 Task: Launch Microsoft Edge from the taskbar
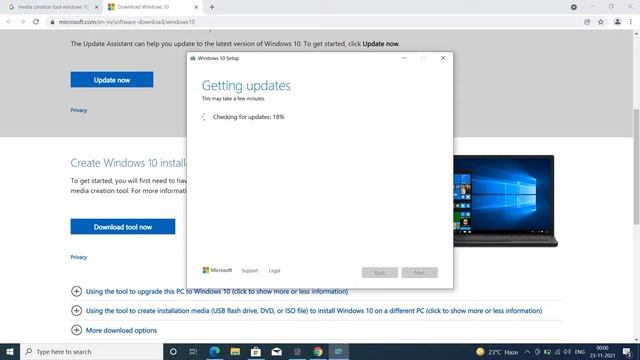[x=215, y=351]
